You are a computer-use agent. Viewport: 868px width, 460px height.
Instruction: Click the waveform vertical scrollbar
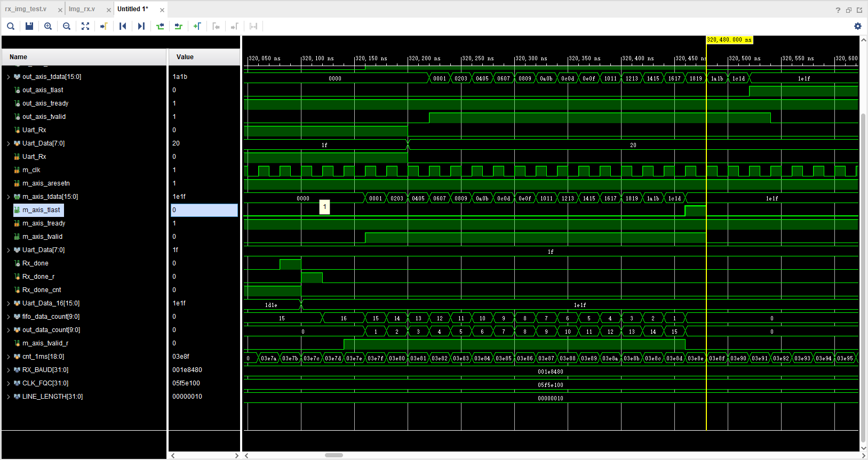(x=863, y=277)
